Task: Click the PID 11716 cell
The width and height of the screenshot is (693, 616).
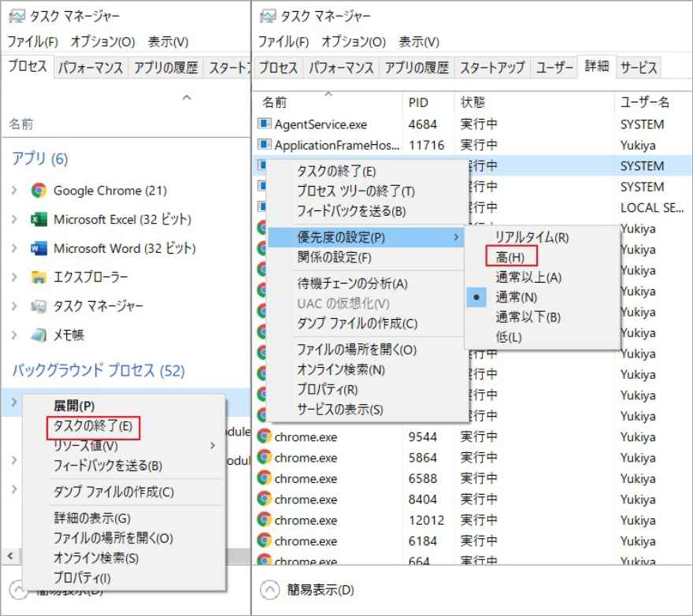Action: 427,145
